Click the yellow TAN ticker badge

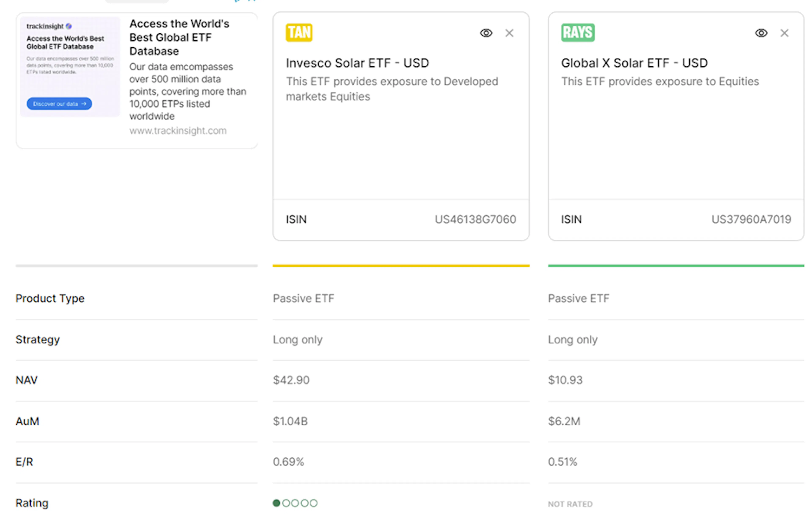coord(299,33)
